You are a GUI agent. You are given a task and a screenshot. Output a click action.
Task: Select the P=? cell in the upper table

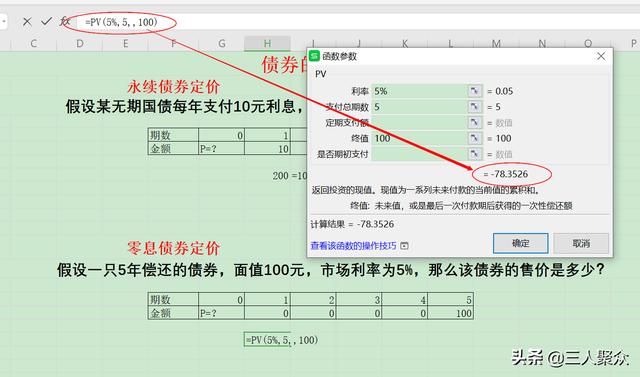click(222, 149)
